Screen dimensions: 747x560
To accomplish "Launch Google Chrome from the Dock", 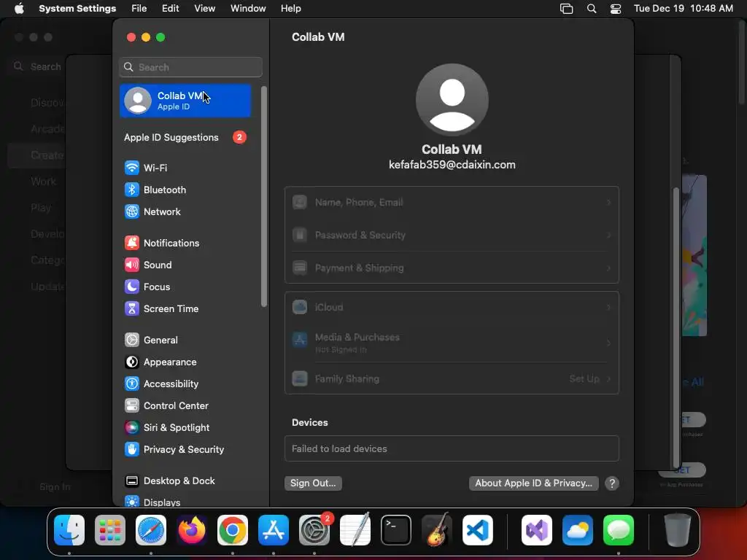I will [233, 530].
